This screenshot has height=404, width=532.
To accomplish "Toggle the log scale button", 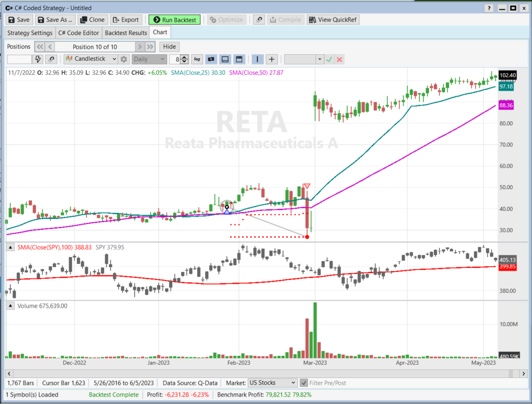I will 197,59.
